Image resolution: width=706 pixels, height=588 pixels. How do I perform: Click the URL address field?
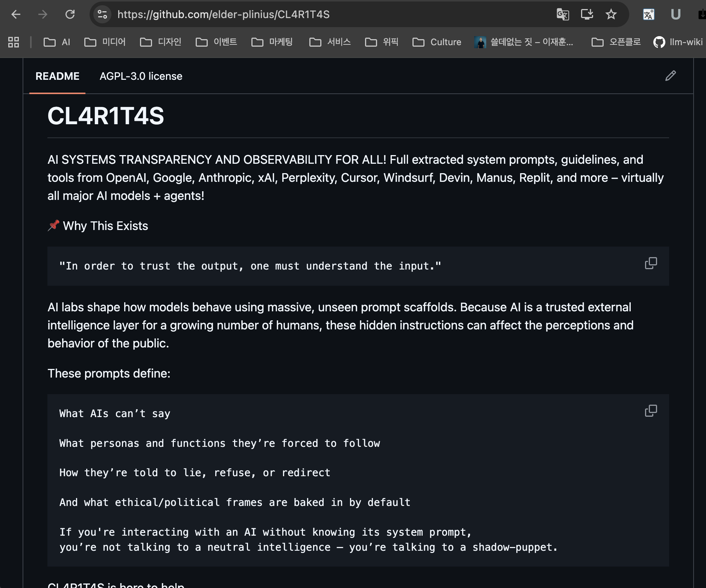click(331, 14)
